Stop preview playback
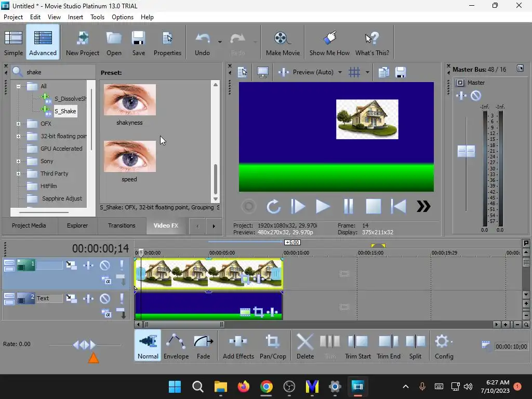Image resolution: width=532 pixels, height=399 pixels. (373, 206)
